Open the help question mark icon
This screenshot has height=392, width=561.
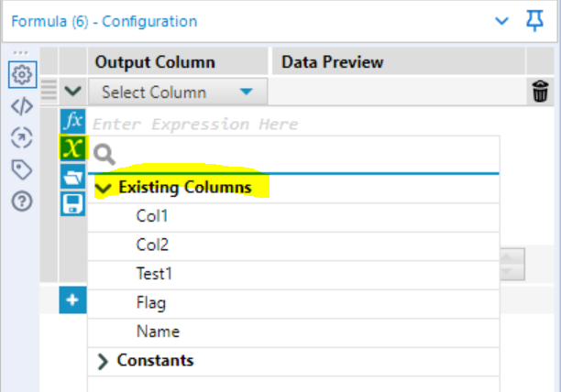21,201
